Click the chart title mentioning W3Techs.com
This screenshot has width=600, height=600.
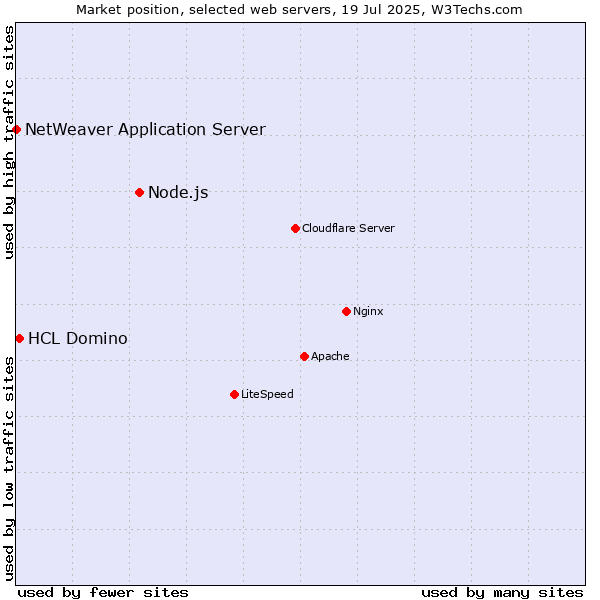299,10
